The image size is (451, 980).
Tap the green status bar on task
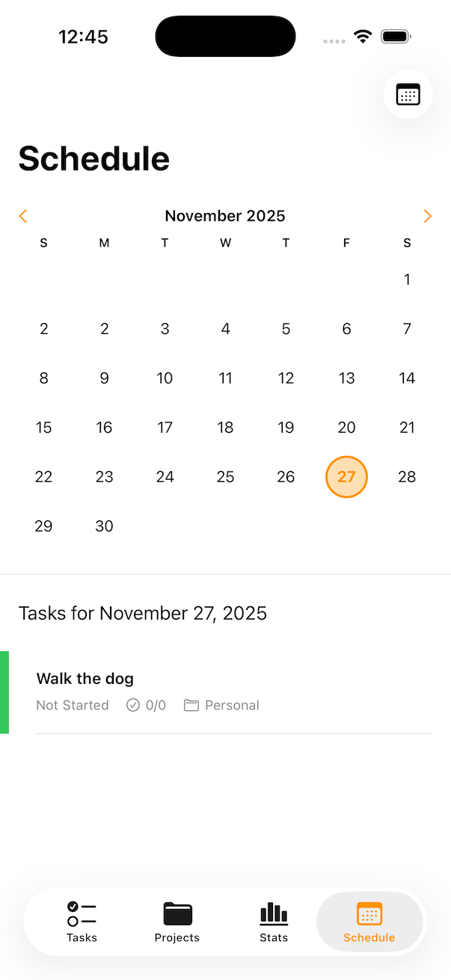pos(4,692)
